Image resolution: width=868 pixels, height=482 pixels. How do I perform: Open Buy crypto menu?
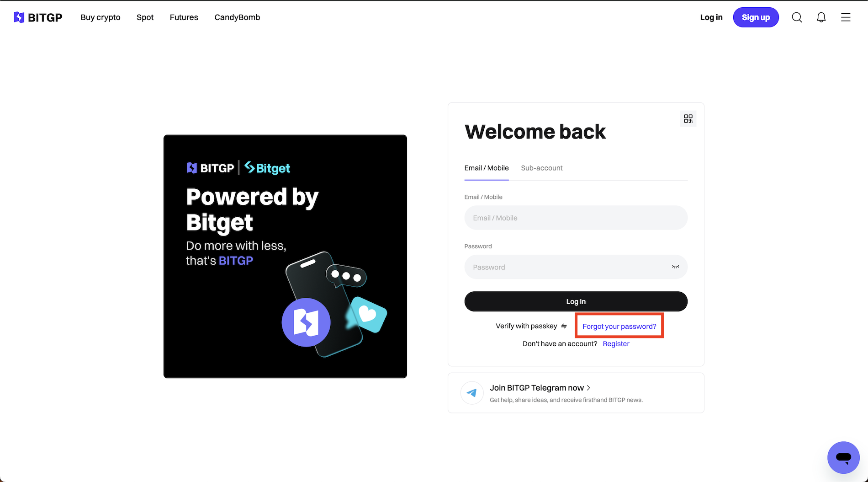coord(101,17)
